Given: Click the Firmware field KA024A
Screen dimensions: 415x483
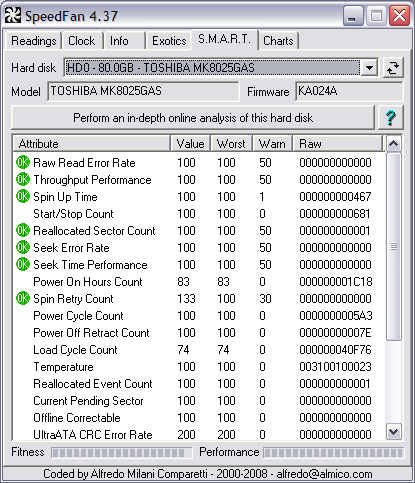Looking at the screenshot, I should 349,91.
